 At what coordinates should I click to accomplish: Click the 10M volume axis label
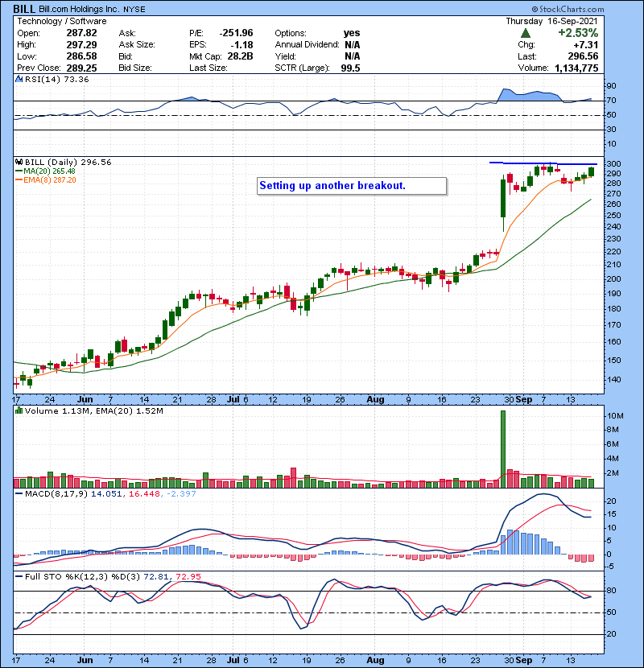click(616, 416)
